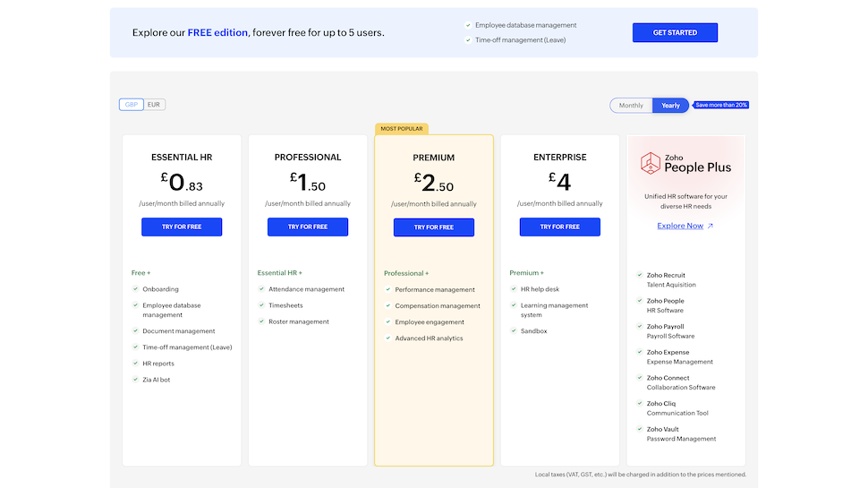Click the checkmark next to Compensation management
868x488 pixels.
388,305
